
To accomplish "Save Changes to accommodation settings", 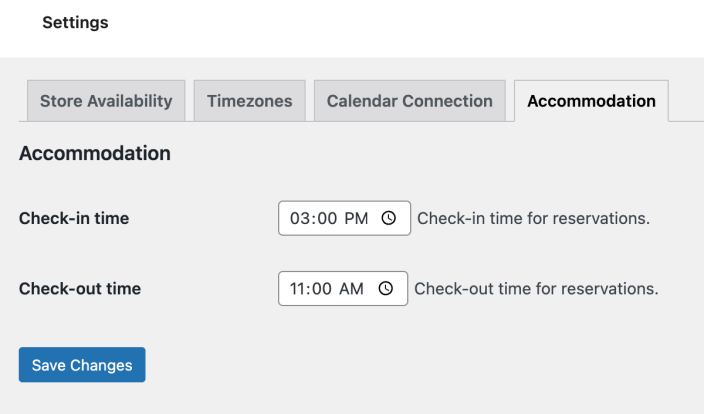I will pyautogui.click(x=82, y=365).
